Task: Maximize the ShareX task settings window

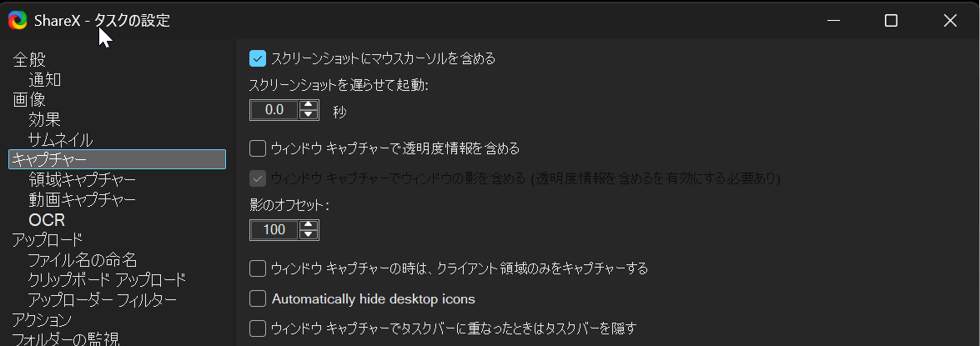Action: 891,21
